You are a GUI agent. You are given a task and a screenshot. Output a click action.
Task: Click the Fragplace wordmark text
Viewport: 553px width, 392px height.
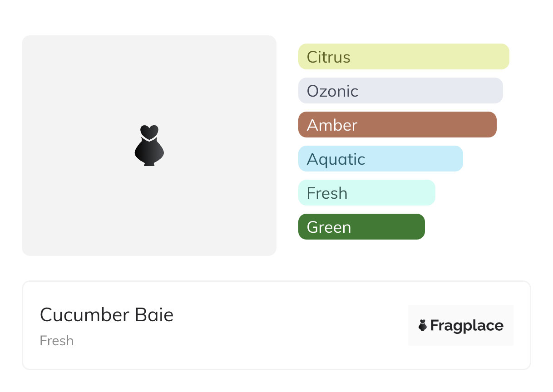tap(467, 326)
